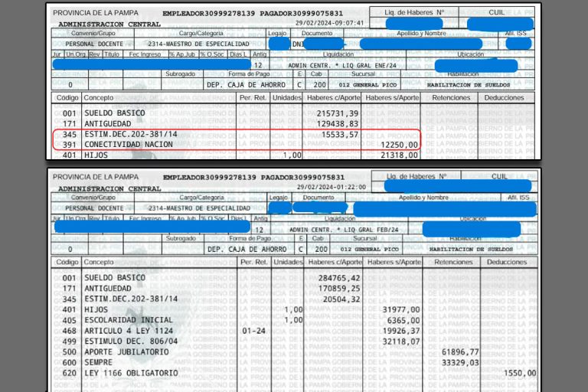588x392 pixels.
Task: Click ARTICULO 4 LEY 1124 row
Action: click(294, 331)
